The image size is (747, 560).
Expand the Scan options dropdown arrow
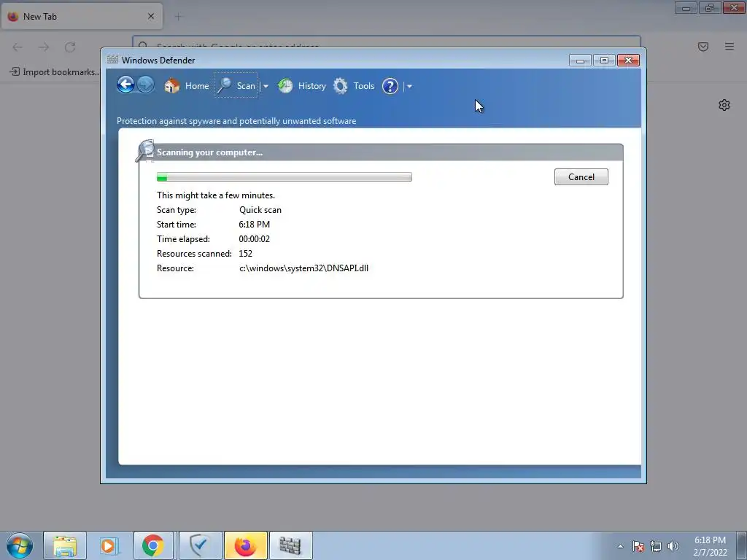266,86
